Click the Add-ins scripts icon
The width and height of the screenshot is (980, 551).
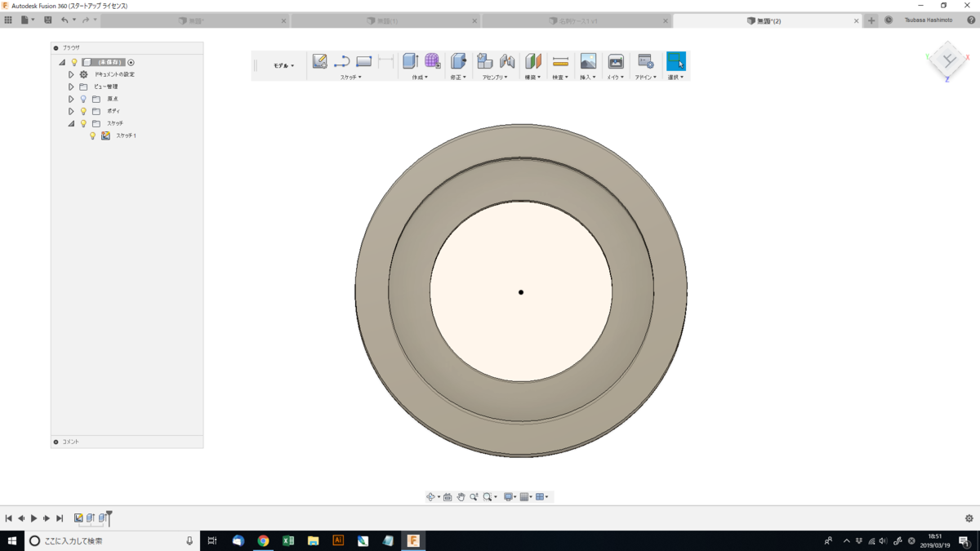(x=645, y=61)
